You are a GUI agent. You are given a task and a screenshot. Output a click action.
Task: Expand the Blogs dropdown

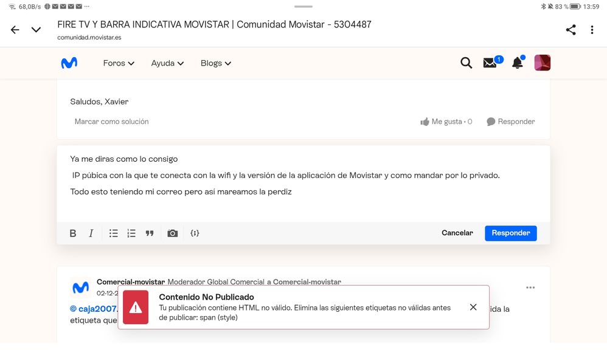tap(216, 63)
